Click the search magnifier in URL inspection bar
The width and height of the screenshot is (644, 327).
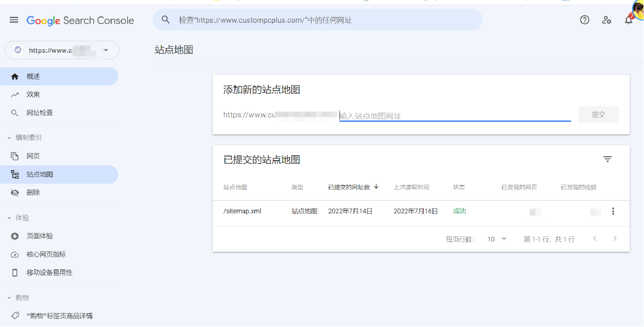click(x=166, y=20)
